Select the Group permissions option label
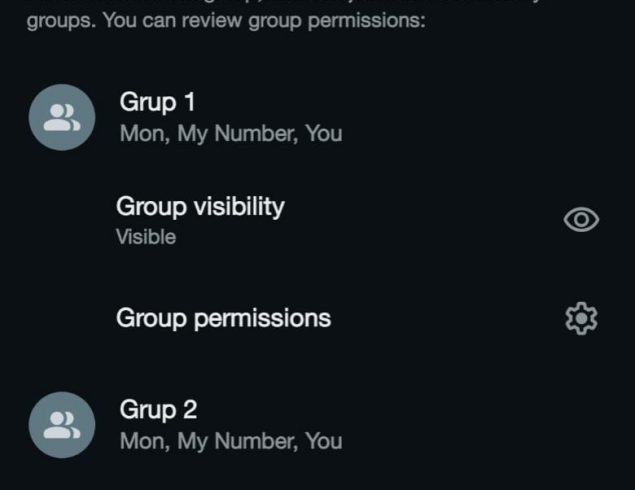The image size is (635, 490). click(x=224, y=318)
